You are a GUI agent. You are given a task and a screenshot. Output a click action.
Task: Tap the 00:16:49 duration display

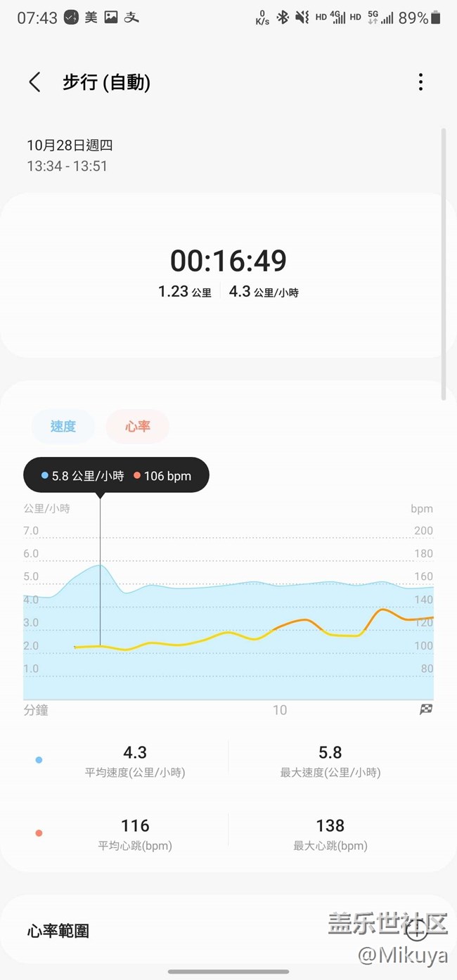click(228, 261)
